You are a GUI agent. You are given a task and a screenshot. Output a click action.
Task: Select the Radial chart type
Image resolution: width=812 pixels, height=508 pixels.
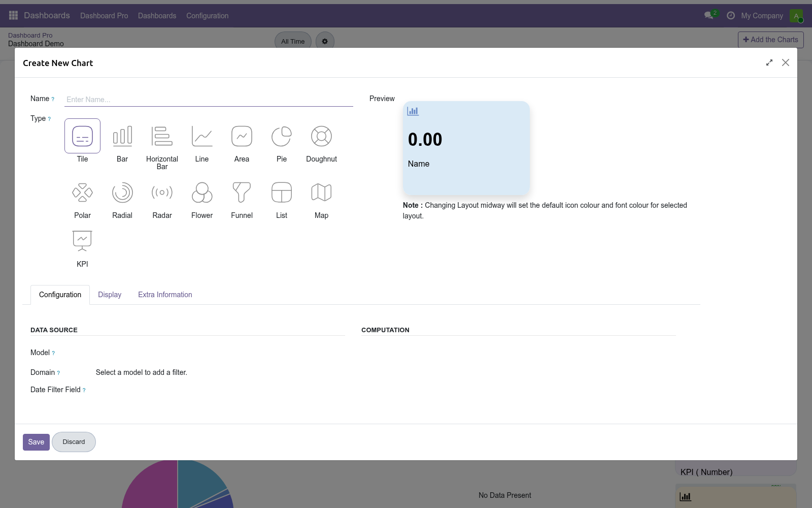click(x=122, y=193)
